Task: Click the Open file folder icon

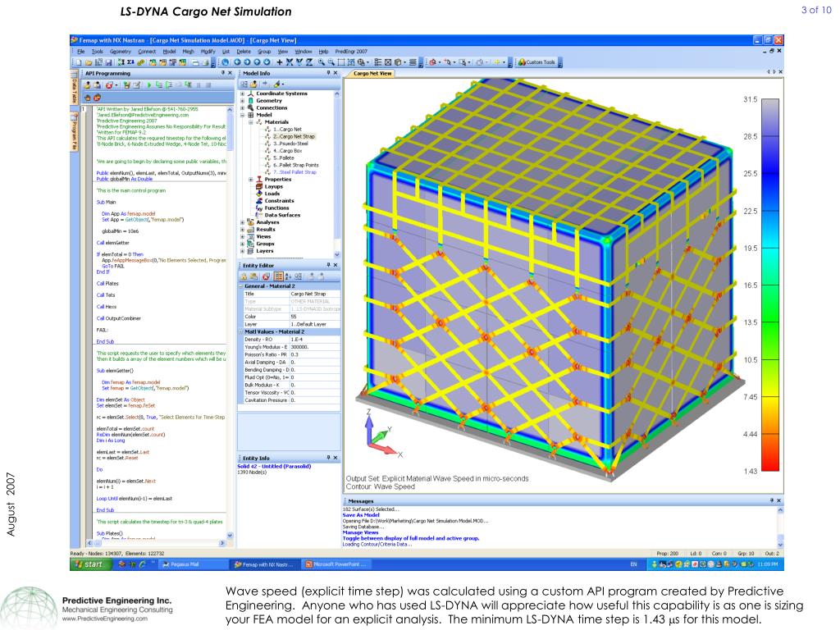Action: click(x=89, y=62)
